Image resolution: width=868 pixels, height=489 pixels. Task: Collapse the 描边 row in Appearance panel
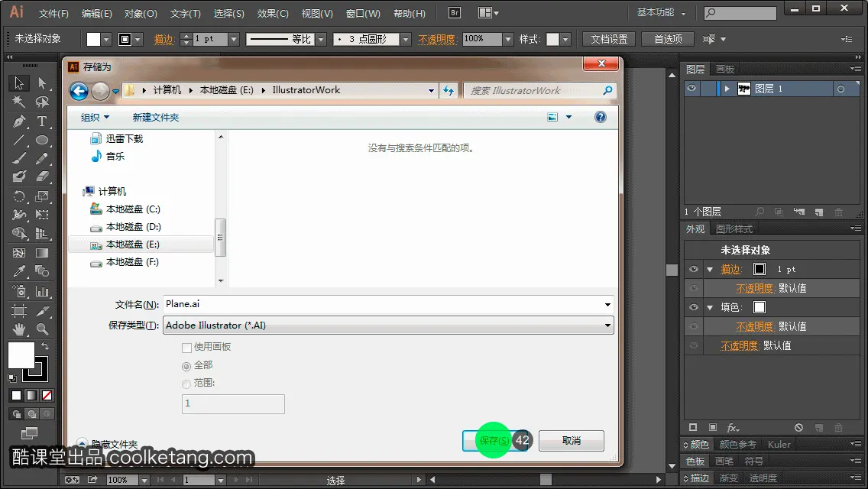pyautogui.click(x=710, y=270)
